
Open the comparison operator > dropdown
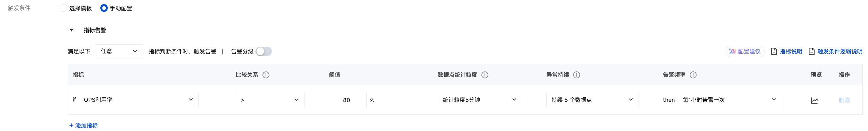(x=270, y=100)
